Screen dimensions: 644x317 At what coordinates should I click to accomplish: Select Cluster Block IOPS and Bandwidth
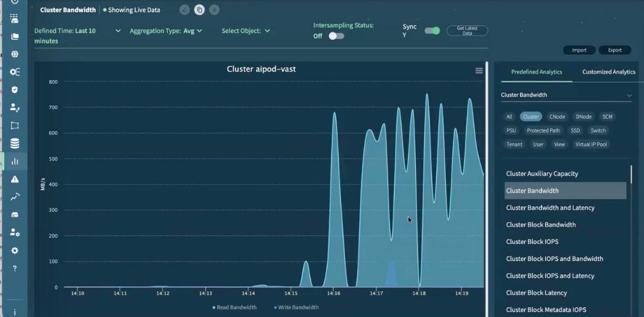pos(565,258)
